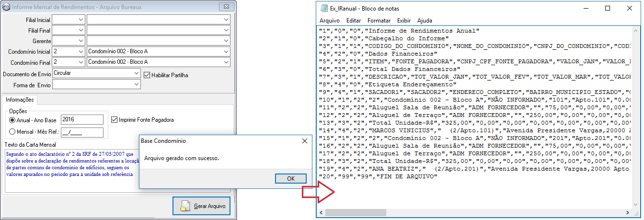Open the Arquivo menu in Notepad
Screen dimensions: 644x220
pos(329,21)
